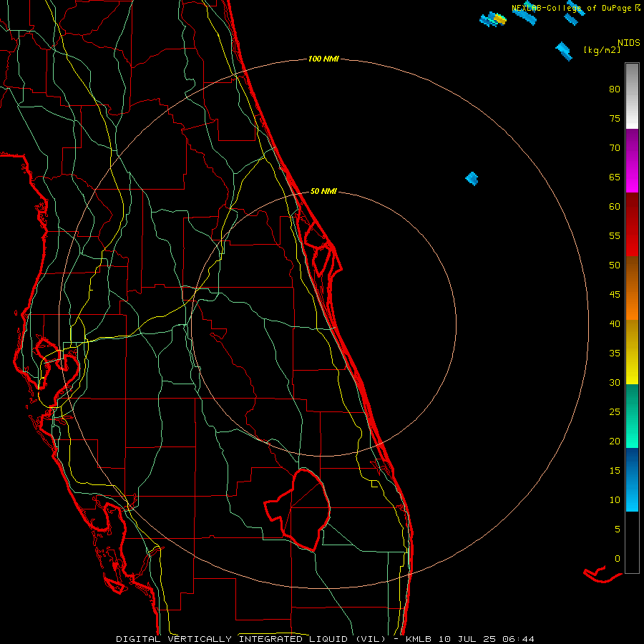644x644 pixels.
Task: Click the 06:44 timestamp in the footer
Action: click(x=519, y=639)
